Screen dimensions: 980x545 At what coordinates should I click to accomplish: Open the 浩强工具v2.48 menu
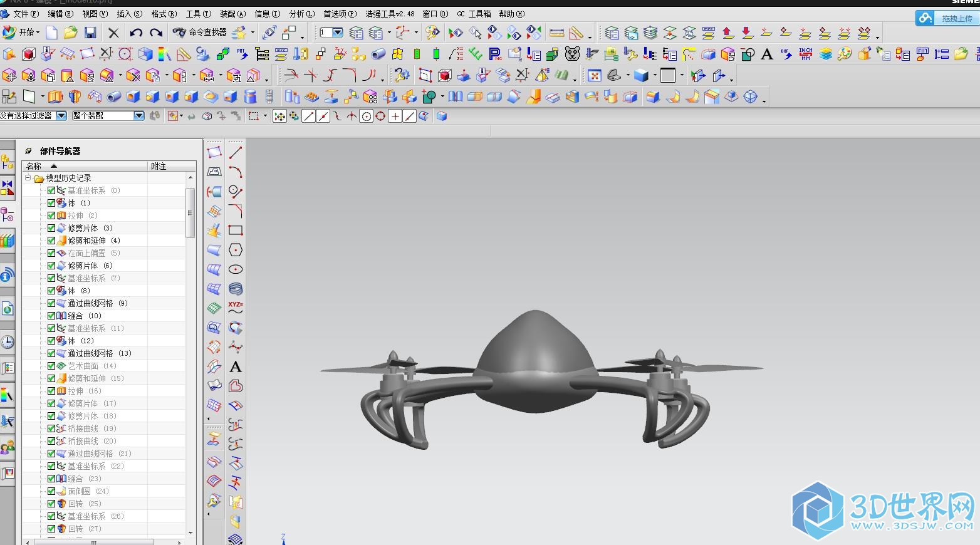(390, 14)
